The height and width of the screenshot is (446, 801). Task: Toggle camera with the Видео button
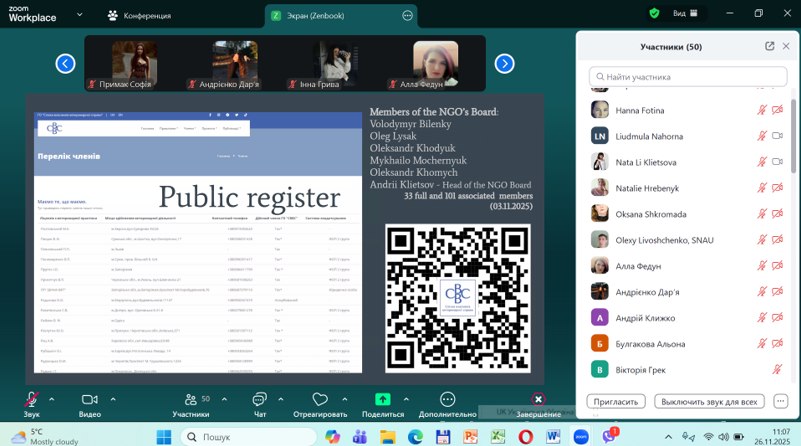[x=89, y=400]
